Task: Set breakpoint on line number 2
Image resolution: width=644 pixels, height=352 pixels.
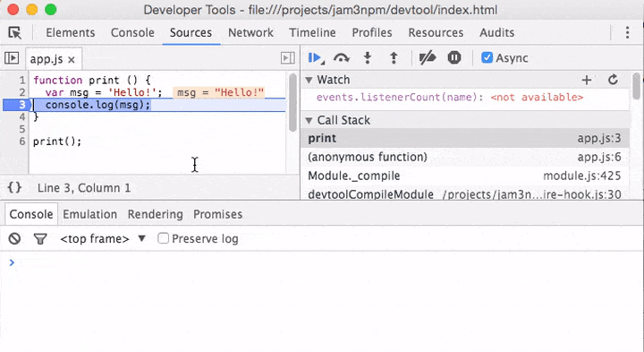Action: [x=21, y=92]
